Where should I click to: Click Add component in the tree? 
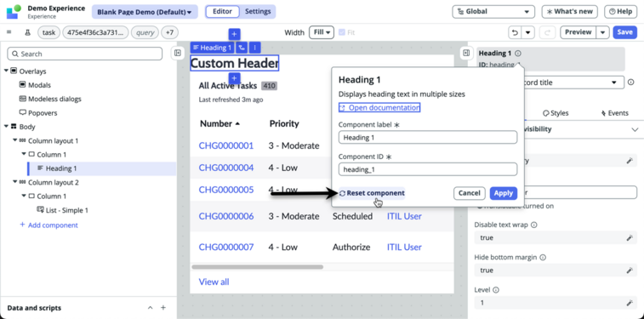click(48, 225)
